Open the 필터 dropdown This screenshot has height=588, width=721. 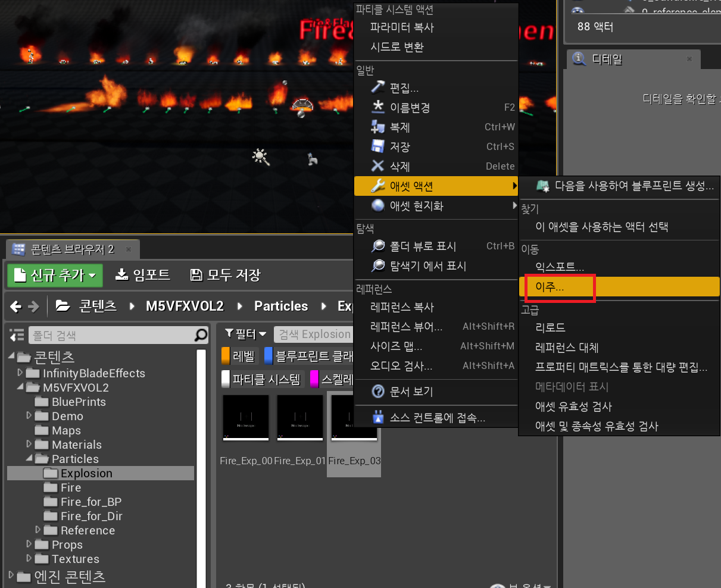tap(246, 334)
